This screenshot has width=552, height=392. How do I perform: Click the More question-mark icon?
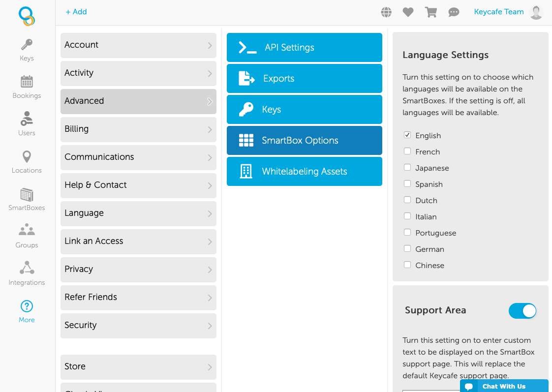pyautogui.click(x=27, y=306)
